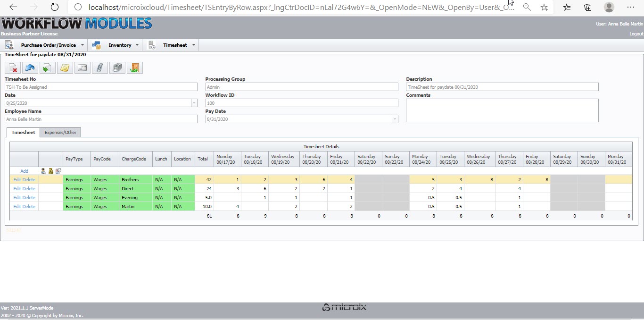Click the exit door icon in toolbar
Image resolution: width=644 pixels, height=320 pixels.
click(134, 68)
